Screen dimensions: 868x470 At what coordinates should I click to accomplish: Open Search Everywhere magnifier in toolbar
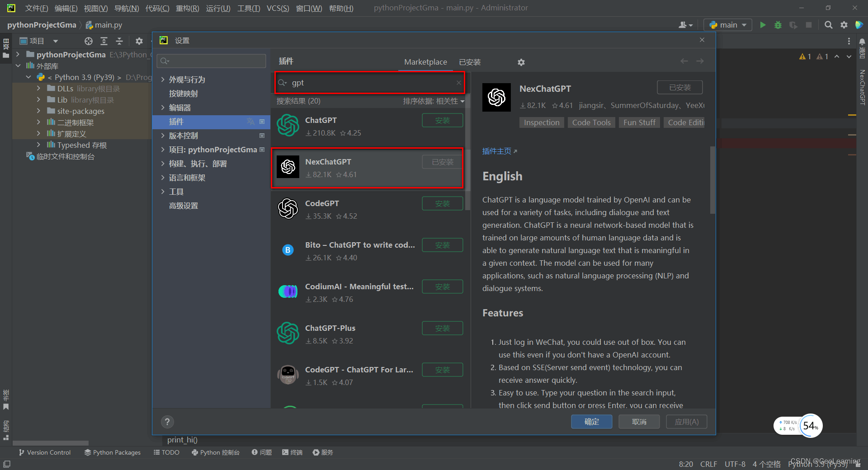[828, 25]
